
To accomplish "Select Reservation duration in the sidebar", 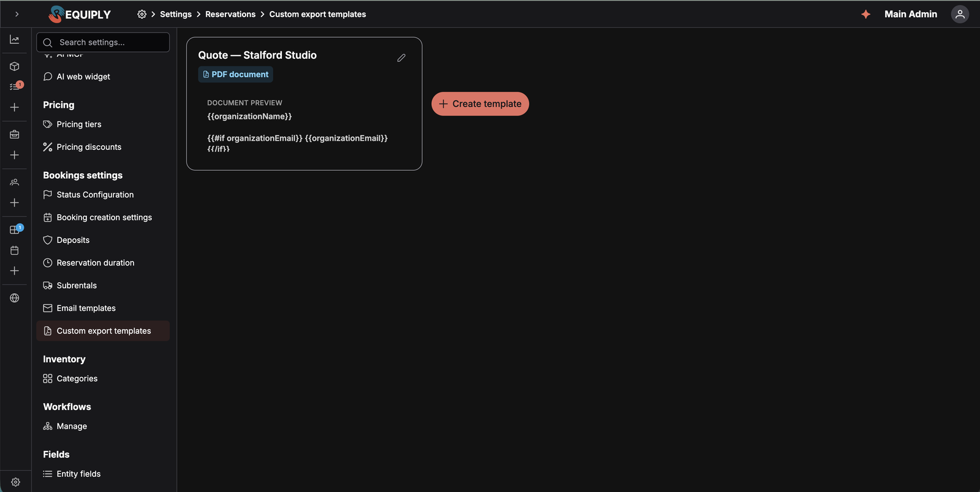I will [x=103, y=263].
